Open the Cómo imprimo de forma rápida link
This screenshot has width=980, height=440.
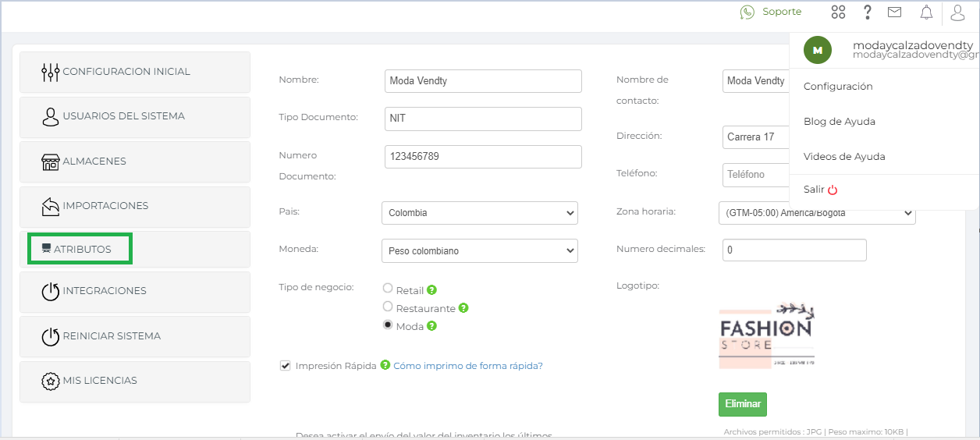tap(467, 366)
